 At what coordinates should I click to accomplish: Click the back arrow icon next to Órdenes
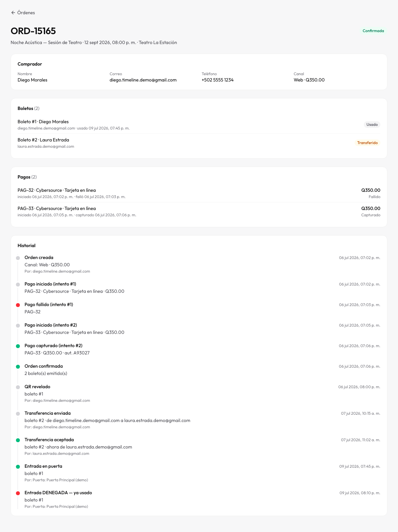(13, 13)
